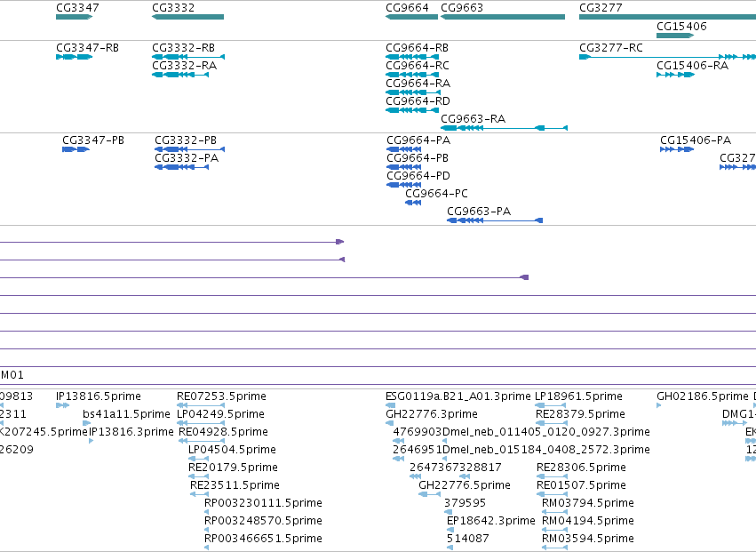Select EST IP13816.3prime
This screenshot has width=756, height=552.
click(x=92, y=441)
